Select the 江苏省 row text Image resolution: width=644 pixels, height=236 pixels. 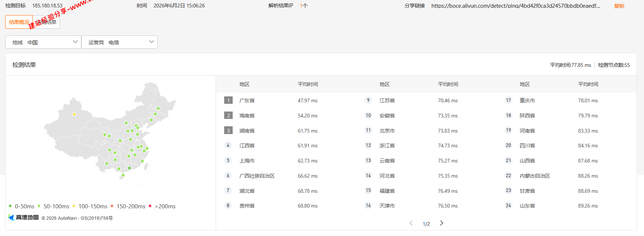(387, 100)
